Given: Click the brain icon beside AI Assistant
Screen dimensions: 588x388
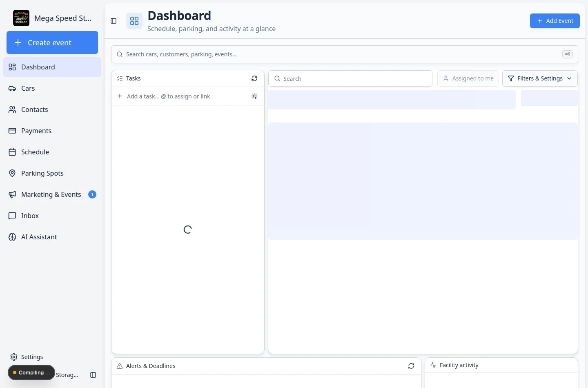Looking at the screenshot, I should pyautogui.click(x=12, y=237).
